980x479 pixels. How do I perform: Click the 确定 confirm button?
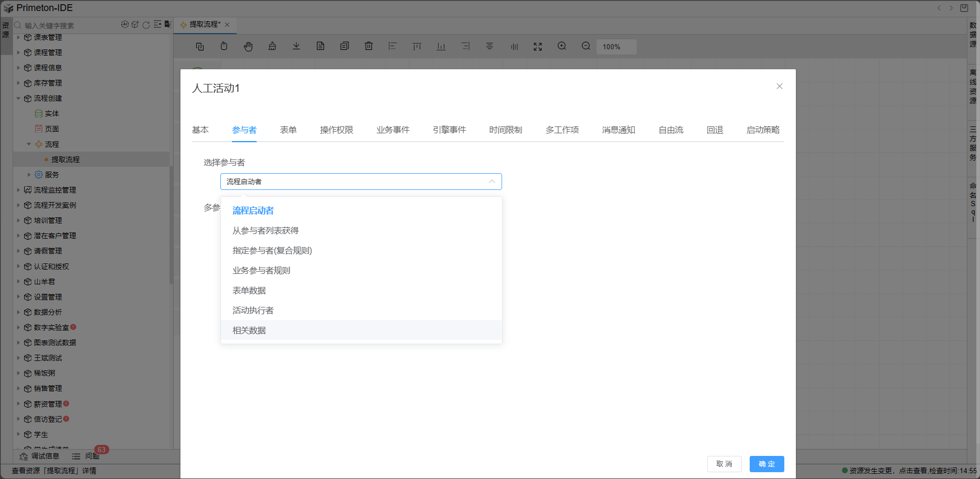click(766, 464)
